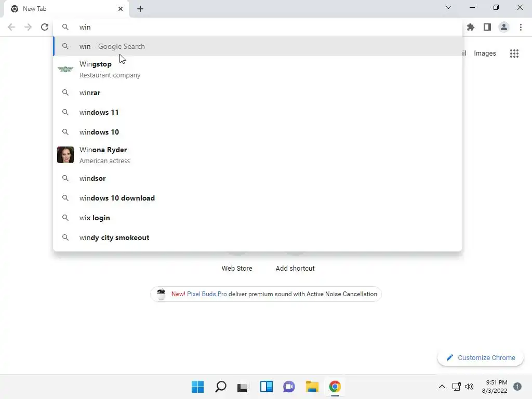This screenshot has width=532, height=399.
Task: Choose the wix login suggestion
Action: pyautogui.click(x=258, y=218)
